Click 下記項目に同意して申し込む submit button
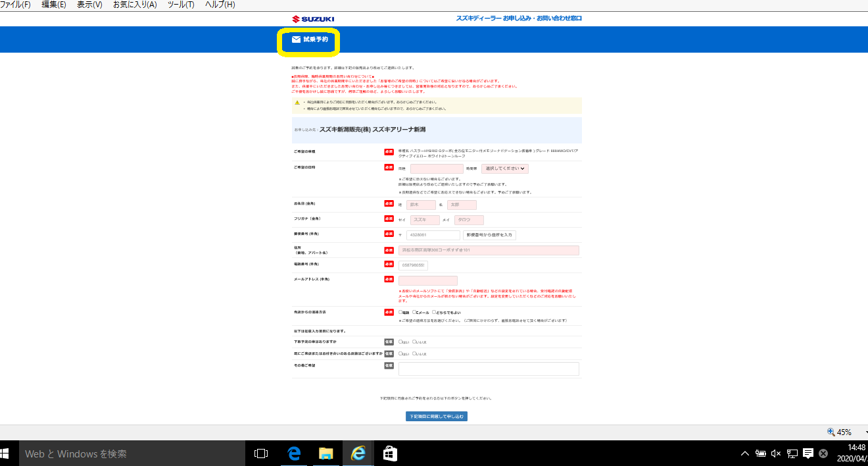 pyautogui.click(x=437, y=417)
